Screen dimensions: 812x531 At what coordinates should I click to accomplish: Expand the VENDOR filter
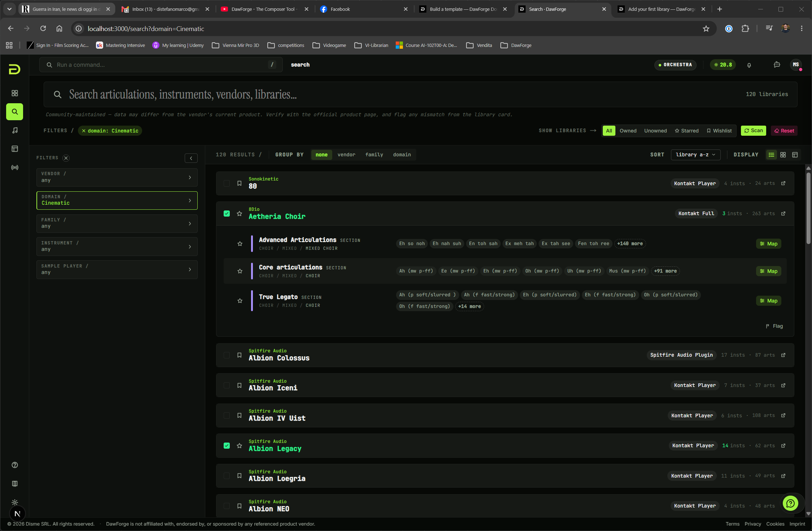coord(117,177)
